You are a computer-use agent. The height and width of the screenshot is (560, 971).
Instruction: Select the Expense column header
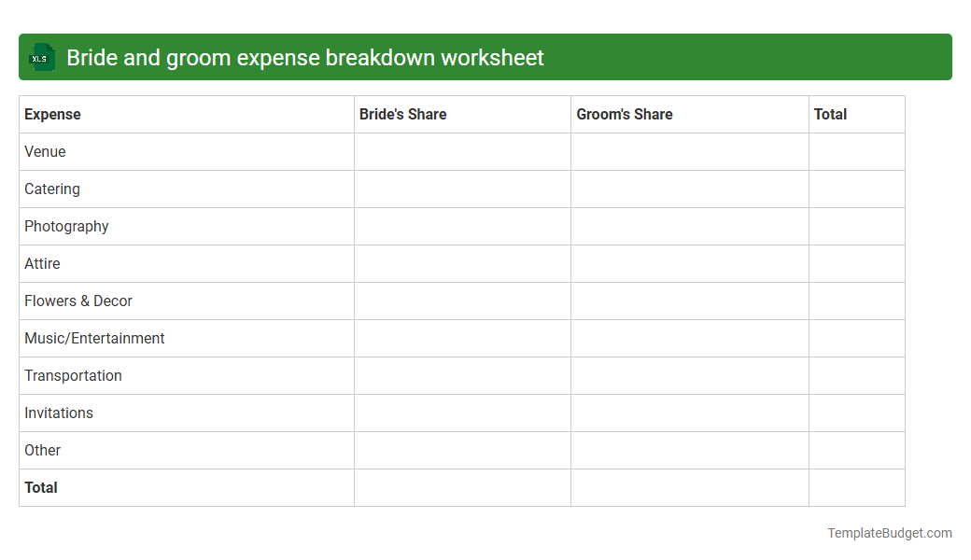point(52,114)
